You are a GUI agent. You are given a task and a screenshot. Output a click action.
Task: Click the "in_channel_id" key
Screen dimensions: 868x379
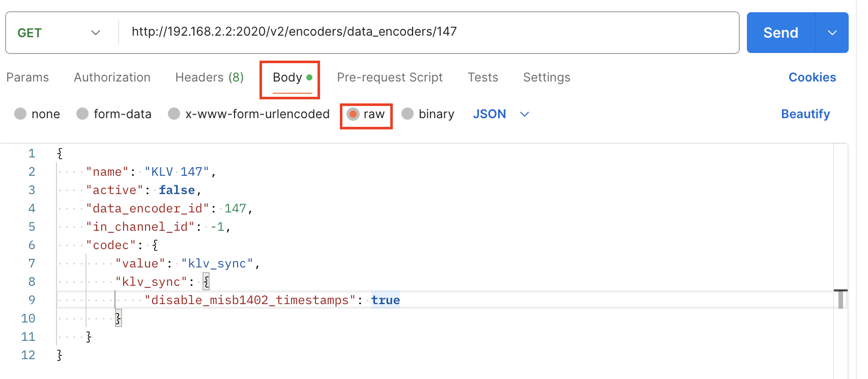140,227
